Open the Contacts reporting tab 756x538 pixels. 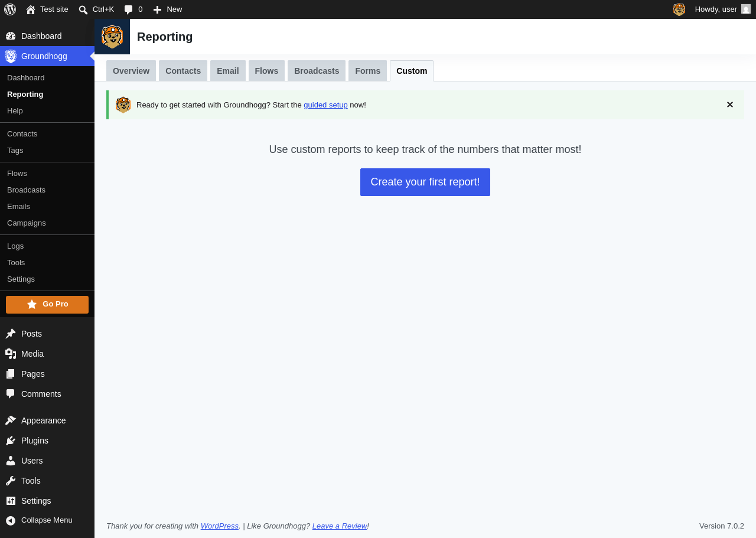[x=183, y=71]
